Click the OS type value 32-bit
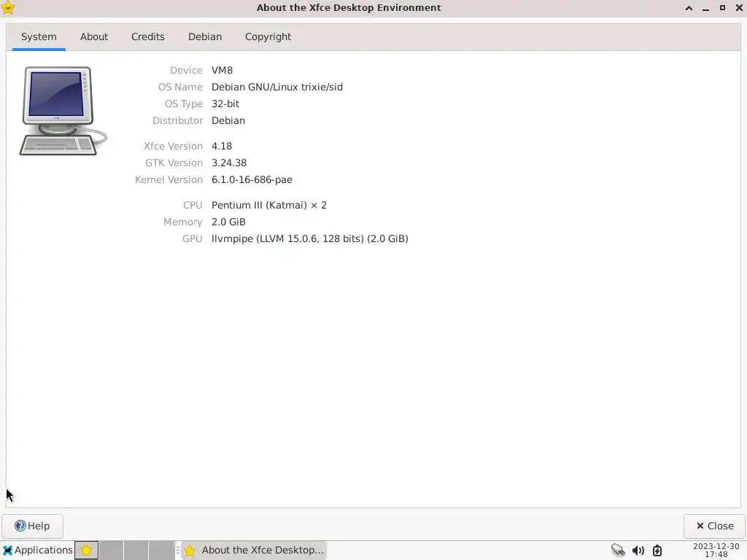The image size is (747, 560). click(x=225, y=104)
